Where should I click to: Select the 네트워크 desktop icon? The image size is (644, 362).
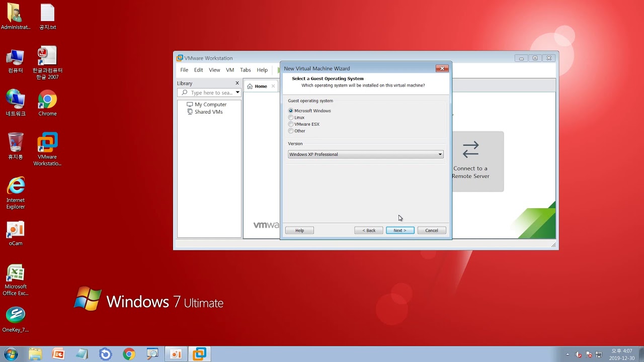click(x=16, y=104)
